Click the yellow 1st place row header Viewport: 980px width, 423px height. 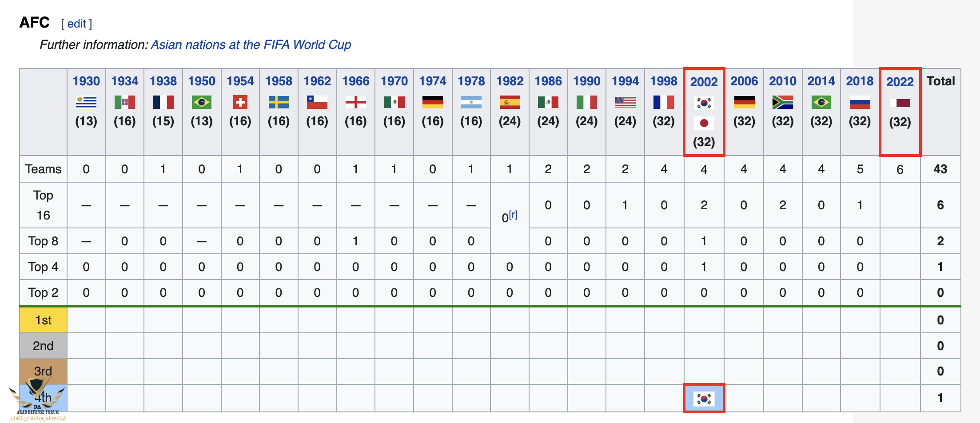[43, 320]
